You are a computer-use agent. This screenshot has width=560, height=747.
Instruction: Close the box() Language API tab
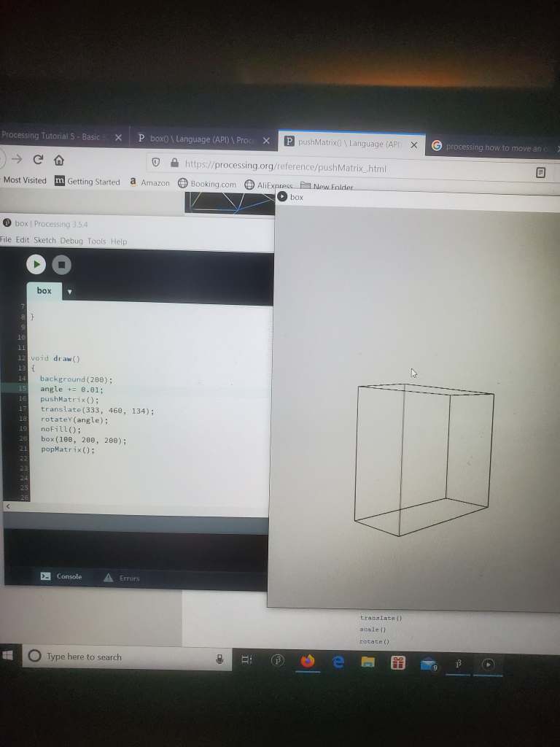pyautogui.click(x=266, y=141)
